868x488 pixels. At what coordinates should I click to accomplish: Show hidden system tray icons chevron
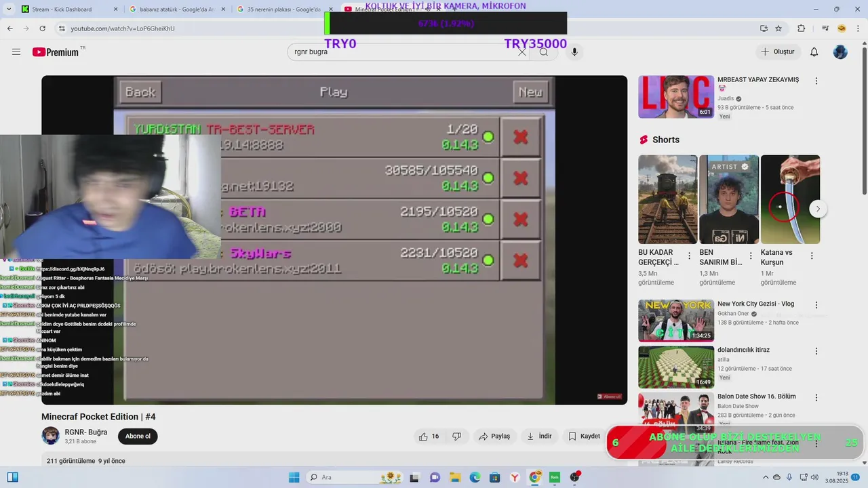click(766, 477)
